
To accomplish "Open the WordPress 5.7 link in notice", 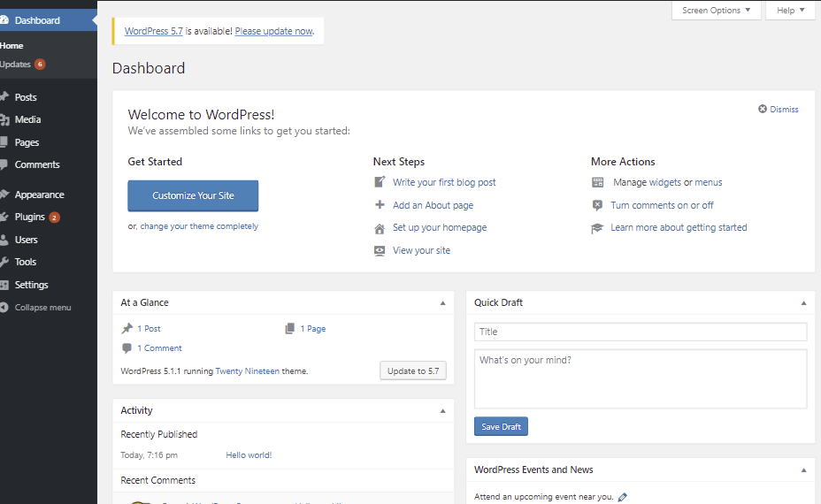I will (153, 31).
